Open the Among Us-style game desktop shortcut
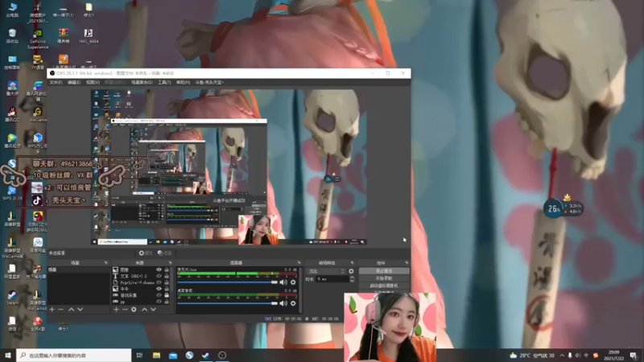The height and width of the screenshot is (362, 644). (x=37, y=221)
